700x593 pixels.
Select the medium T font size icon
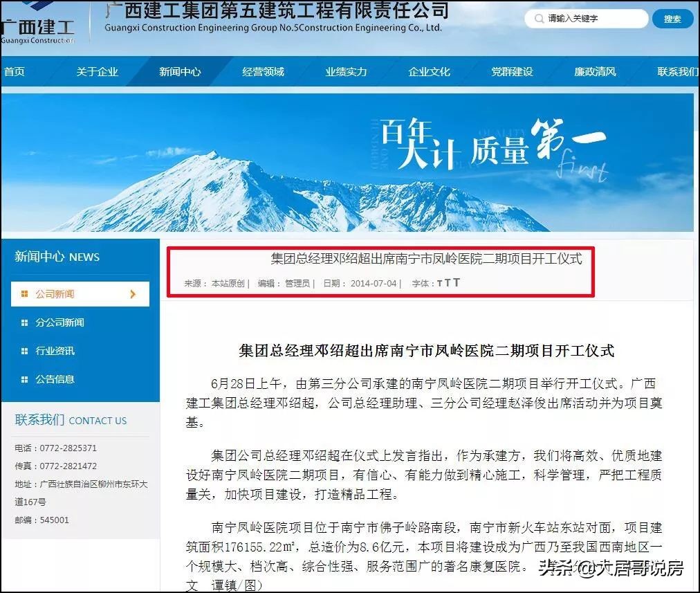coord(448,282)
